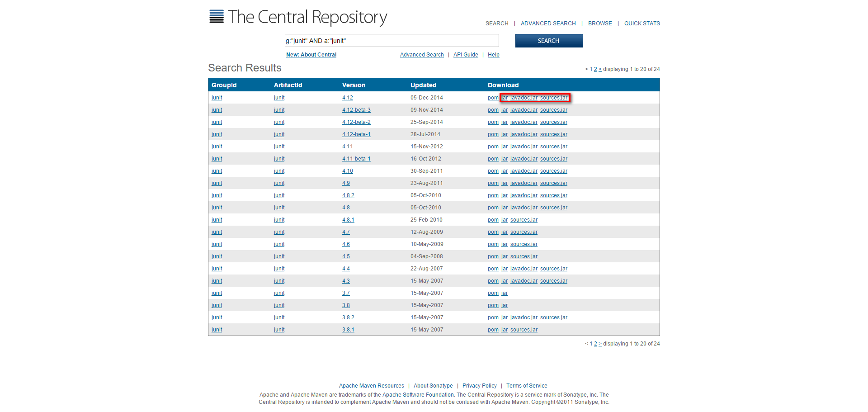Viewport: 868px width, 412px height.
Task: Click next-page arrow in bottom pagination
Action: point(600,344)
